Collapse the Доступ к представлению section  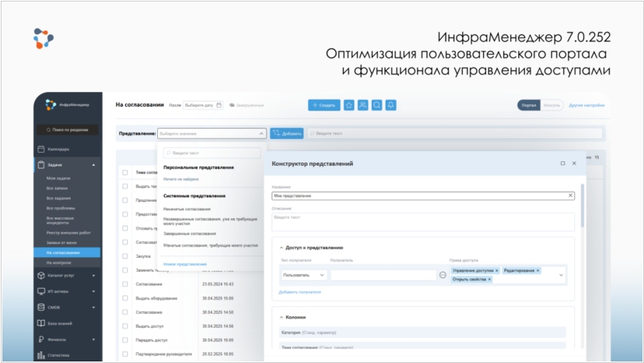(281, 248)
